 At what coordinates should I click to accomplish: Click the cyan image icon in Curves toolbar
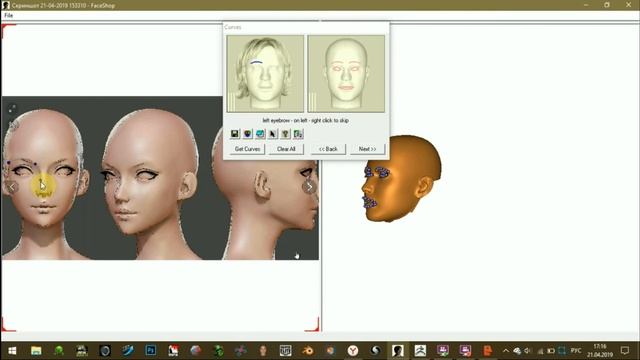coord(260,133)
